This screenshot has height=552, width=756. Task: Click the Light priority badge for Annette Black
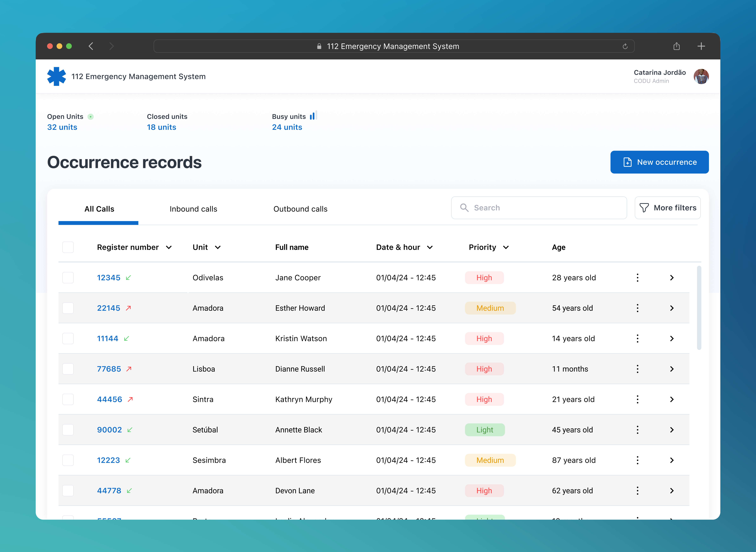[x=485, y=430]
